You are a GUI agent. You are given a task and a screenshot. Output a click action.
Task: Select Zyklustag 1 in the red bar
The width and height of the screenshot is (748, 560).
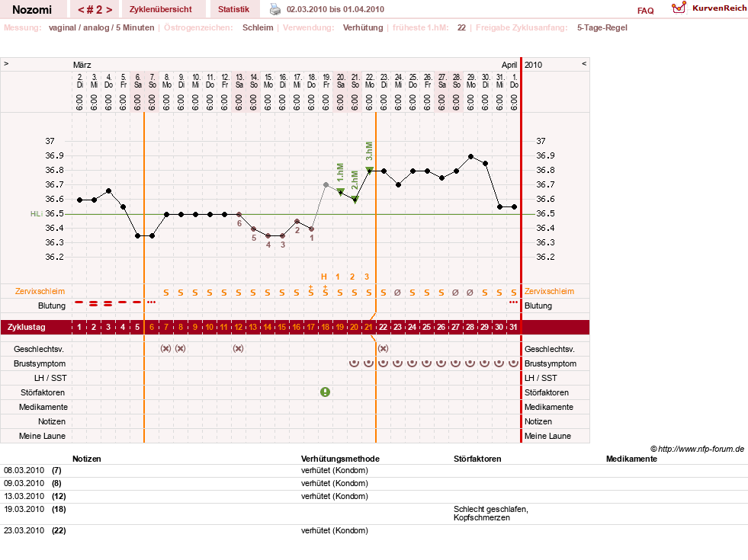(x=79, y=327)
